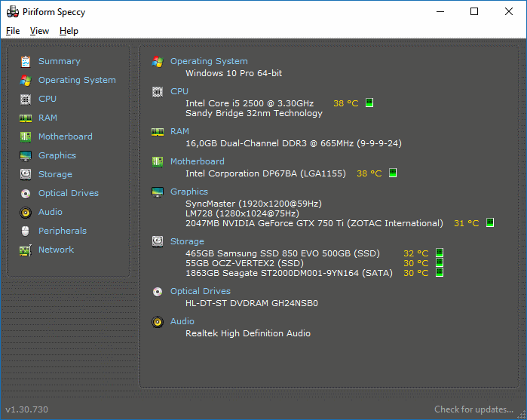Select Network label in the sidebar
This screenshot has width=527, height=420.
pos(56,250)
